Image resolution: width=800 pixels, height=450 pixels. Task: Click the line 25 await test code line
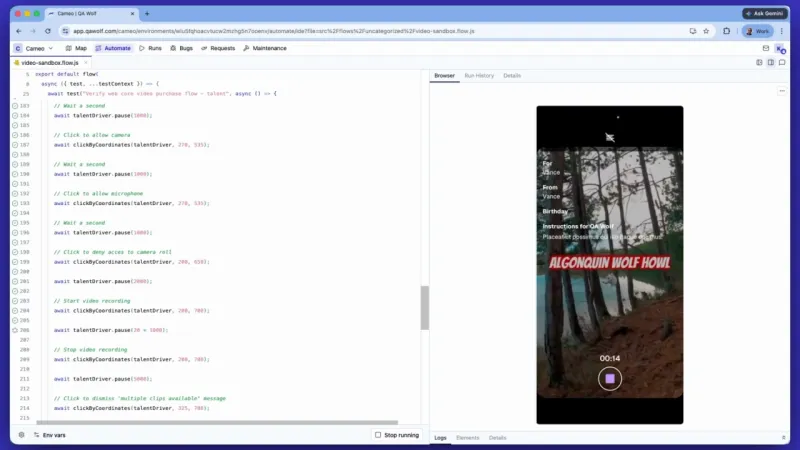162,94
